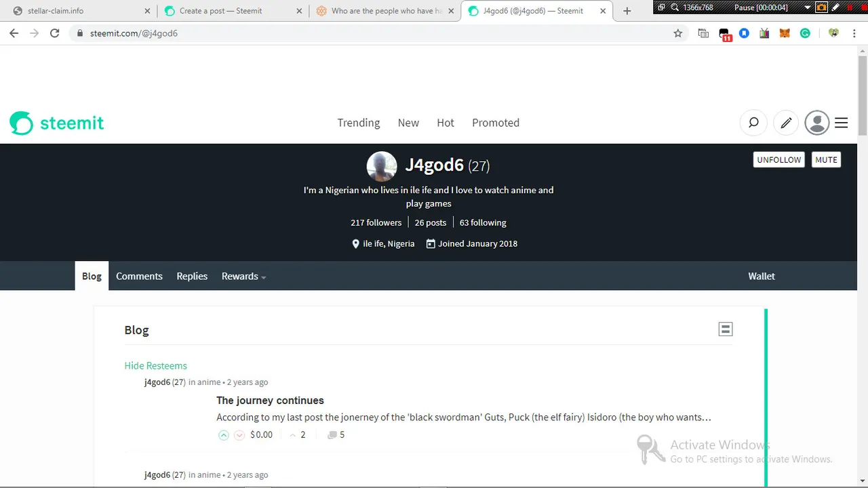Open the Comments tab

coord(139,276)
